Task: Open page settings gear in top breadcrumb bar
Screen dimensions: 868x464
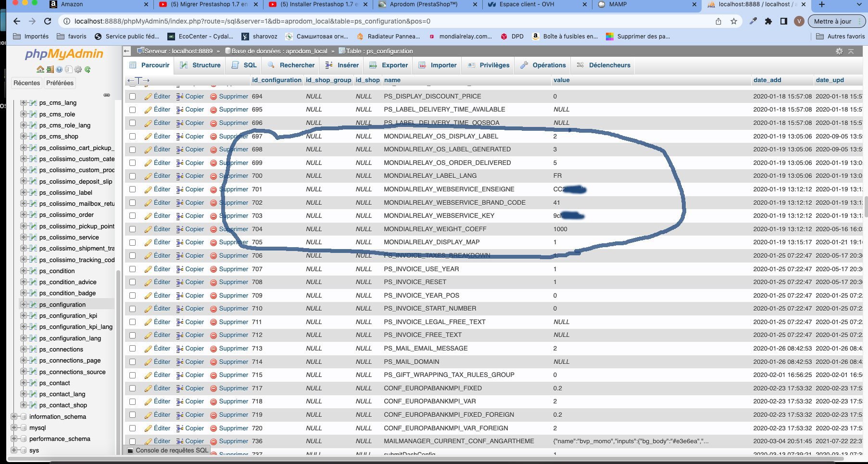Action: (839, 51)
